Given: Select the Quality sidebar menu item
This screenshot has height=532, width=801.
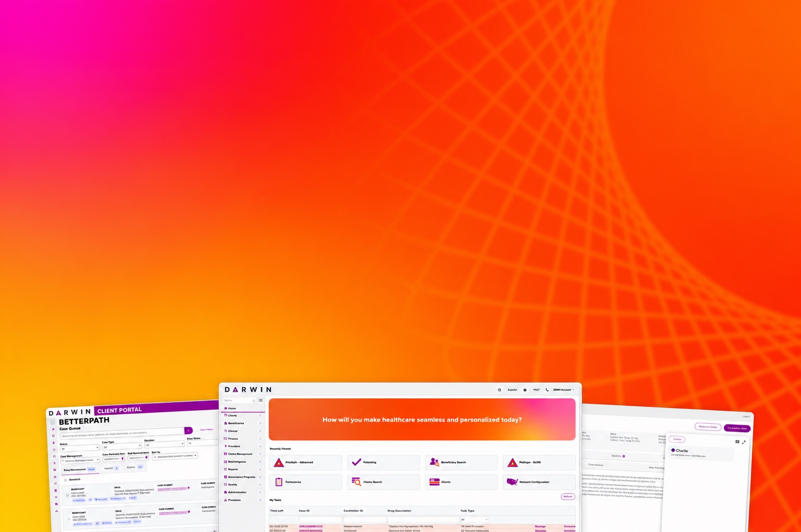Looking at the screenshot, I should 242,485.
